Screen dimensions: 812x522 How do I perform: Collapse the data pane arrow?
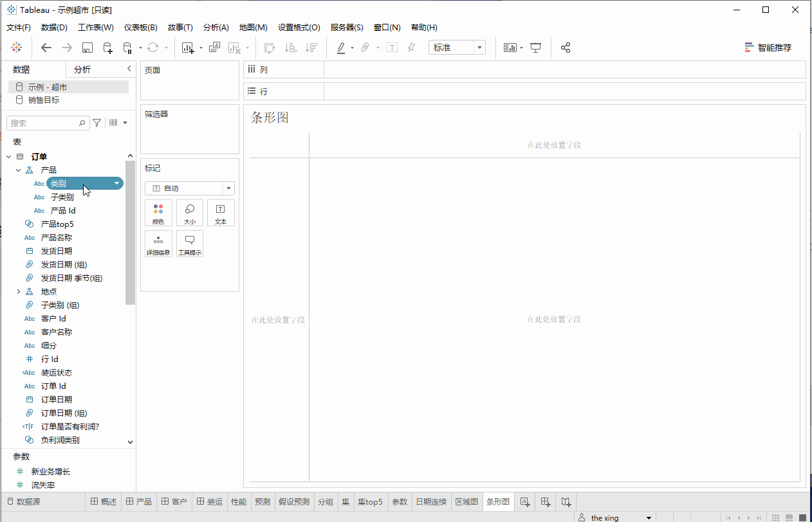tap(129, 69)
